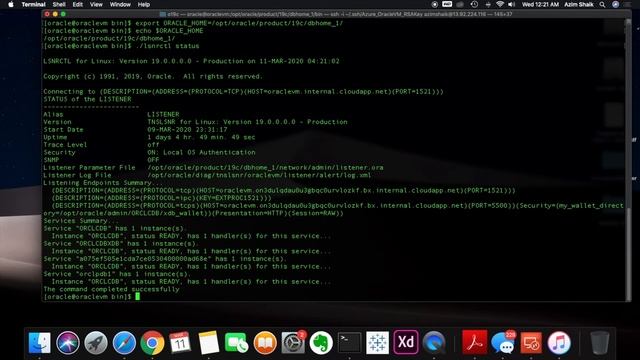640x360 pixels.
Task: Click 'Security ON: Local OS Authentication' row
Action: point(149,152)
